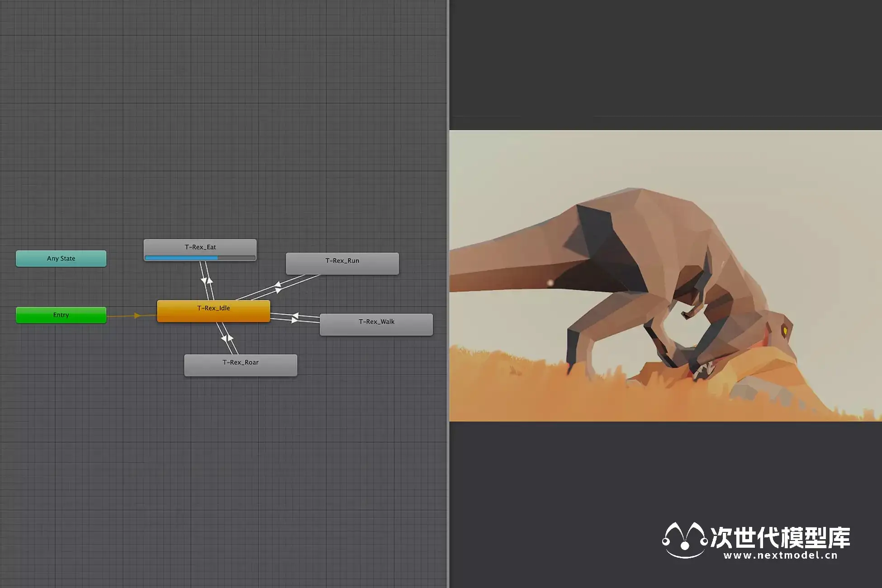Click the www.nextmodel.cn watermark link
The image size is (882, 588).
pos(780,555)
